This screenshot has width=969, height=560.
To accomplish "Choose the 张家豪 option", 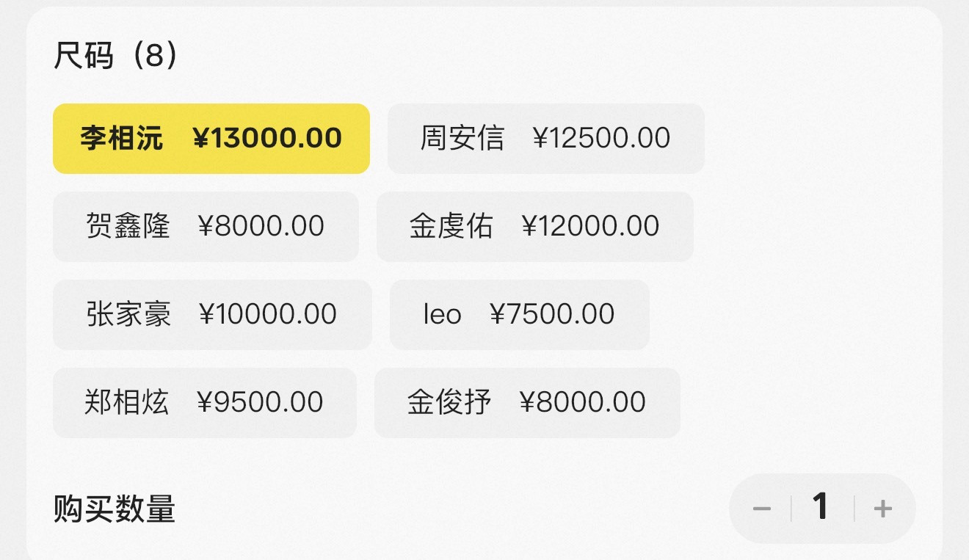I will (x=212, y=315).
